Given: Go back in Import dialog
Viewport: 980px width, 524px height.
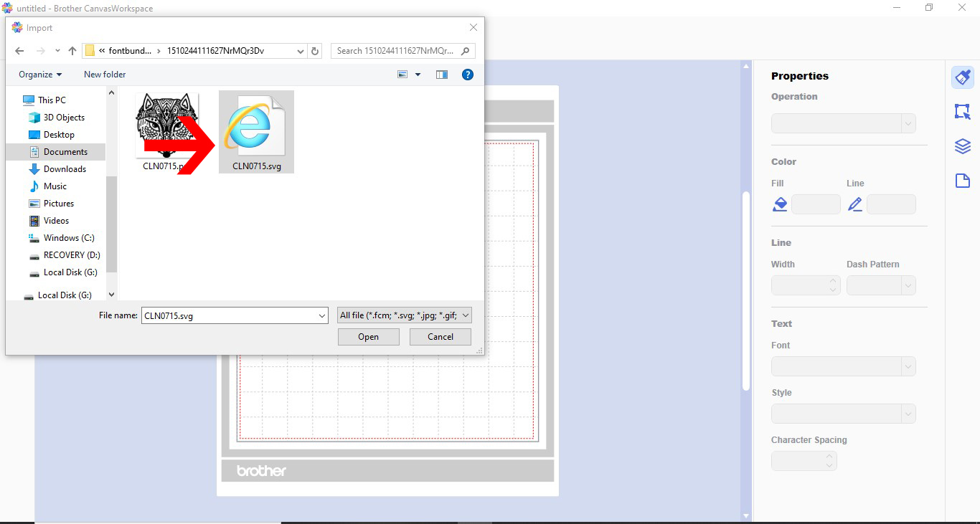Looking at the screenshot, I should (19, 51).
